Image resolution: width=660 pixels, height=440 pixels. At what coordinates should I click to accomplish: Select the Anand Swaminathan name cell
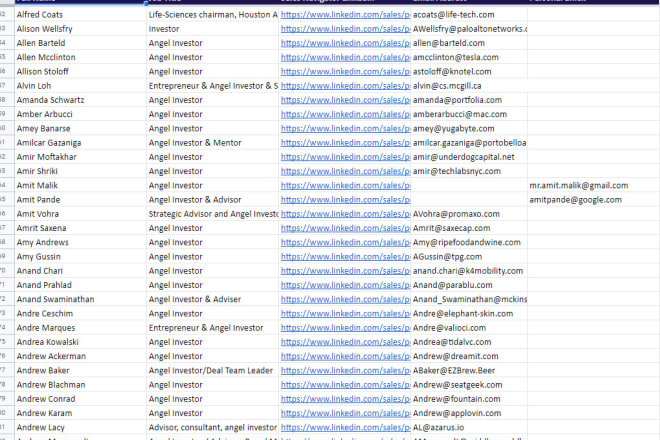click(80, 299)
